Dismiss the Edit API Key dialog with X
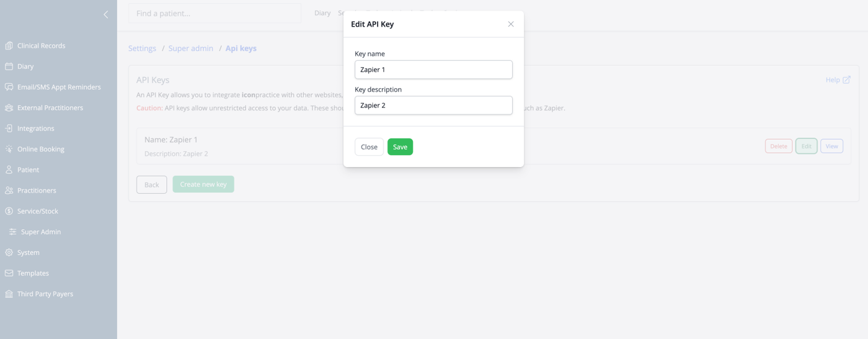Screen dimensions: 868x339 [x=511, y=24]
